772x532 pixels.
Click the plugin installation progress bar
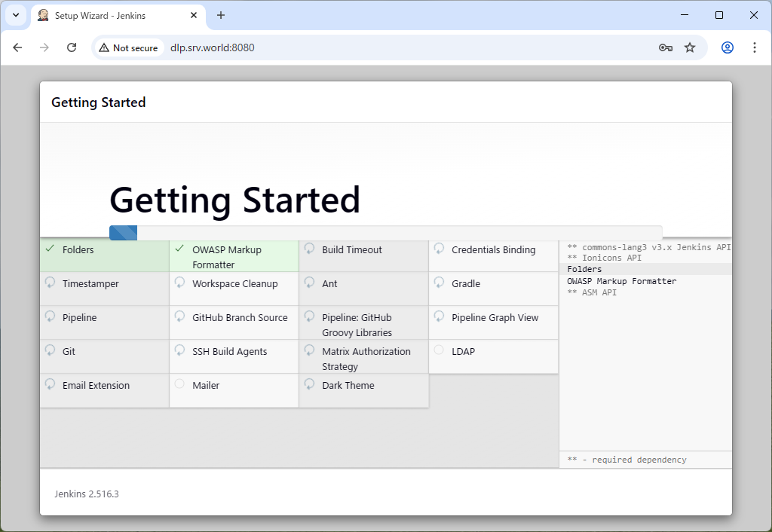(385, 233)
